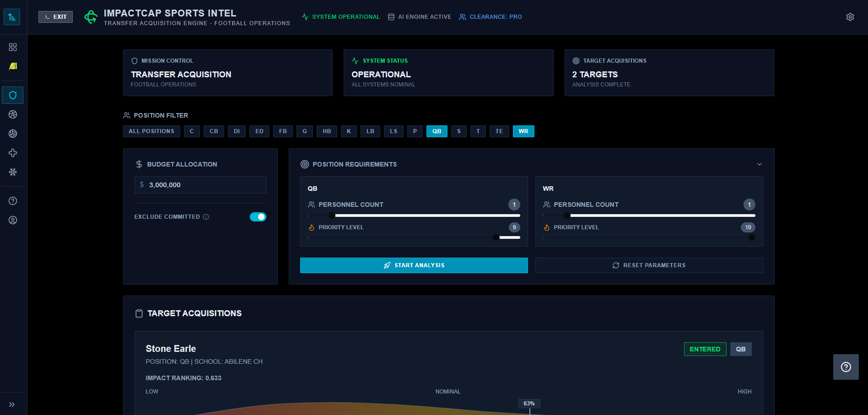Screen dimensions: 868x415
Task: Click the WR personnel count people icon
Action: pyautogui.click(x=547, y=205)
